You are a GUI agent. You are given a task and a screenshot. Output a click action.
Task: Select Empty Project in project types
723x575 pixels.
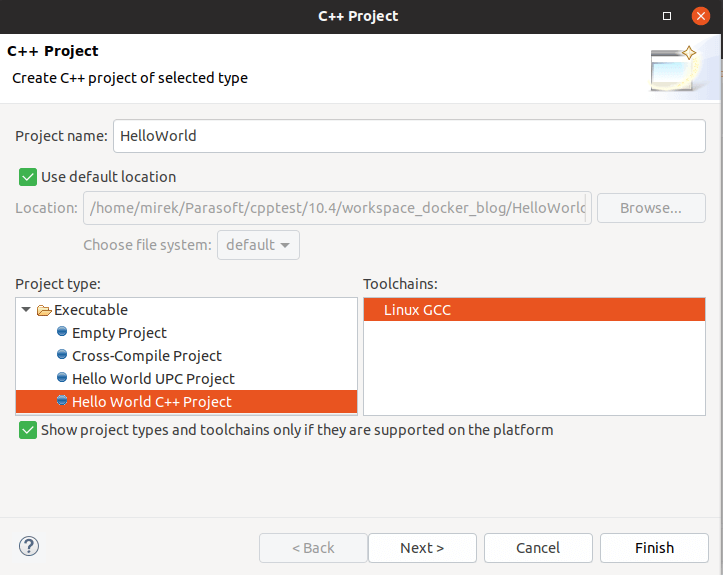point(119,333)
